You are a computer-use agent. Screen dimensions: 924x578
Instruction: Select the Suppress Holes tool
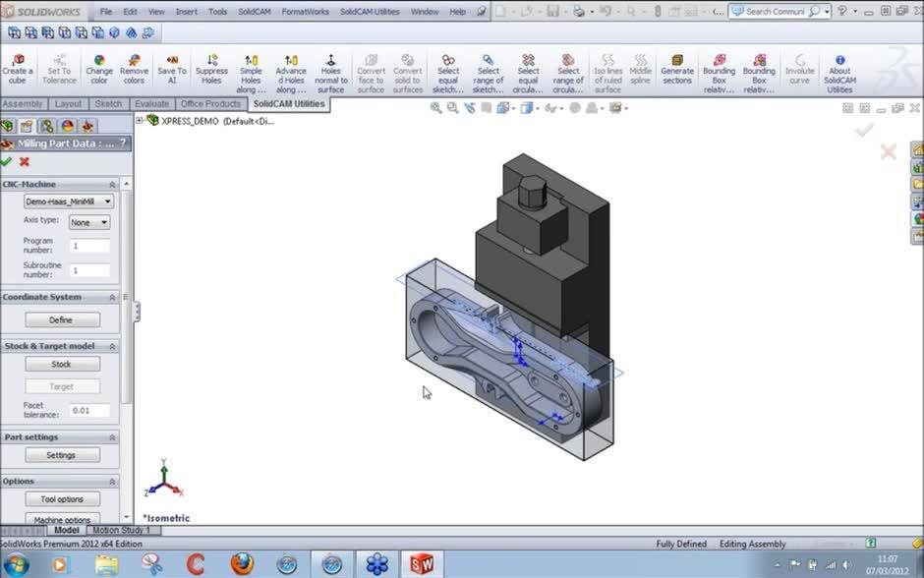coord(210,69)
